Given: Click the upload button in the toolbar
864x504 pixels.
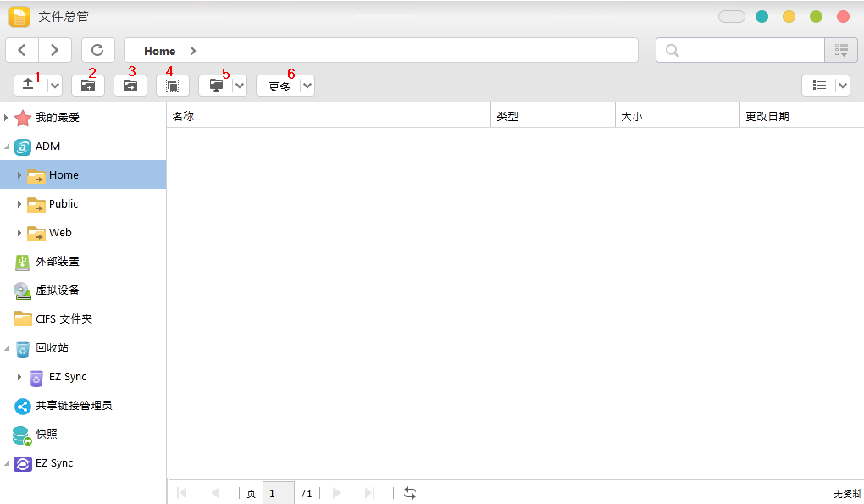Looking at the screenshot, I should coord(29,86).
